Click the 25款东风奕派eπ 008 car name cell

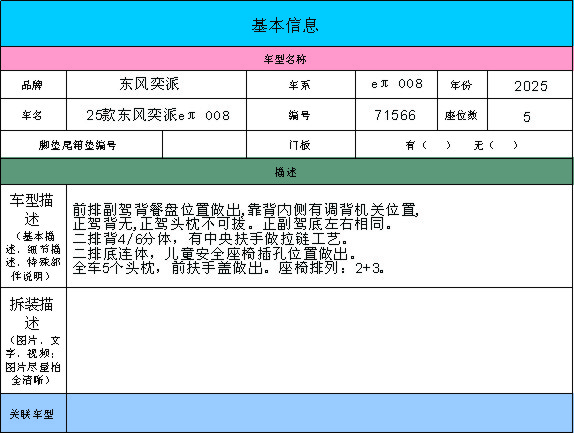click(x=156, y=115)
